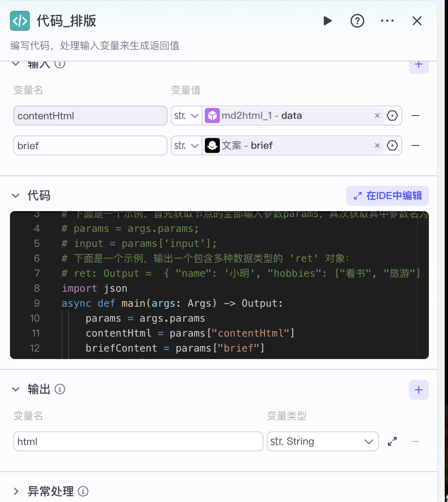Clear the 文案 - brief reference
Viewport: 448px width, 502px height.
(x=377, y=145)
